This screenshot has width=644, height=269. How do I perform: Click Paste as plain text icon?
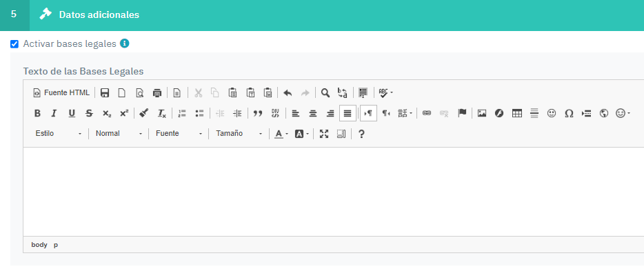point(250,93)
